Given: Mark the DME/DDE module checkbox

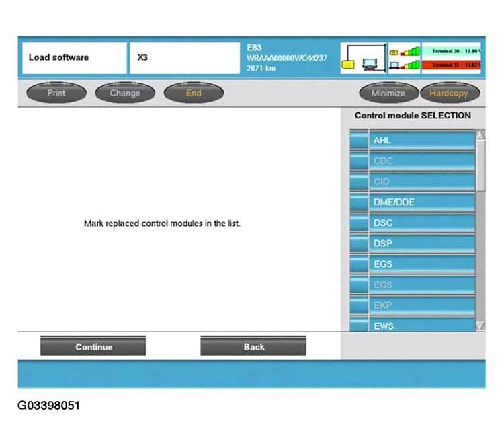Looking at the screenshot, I should [360, 202].
